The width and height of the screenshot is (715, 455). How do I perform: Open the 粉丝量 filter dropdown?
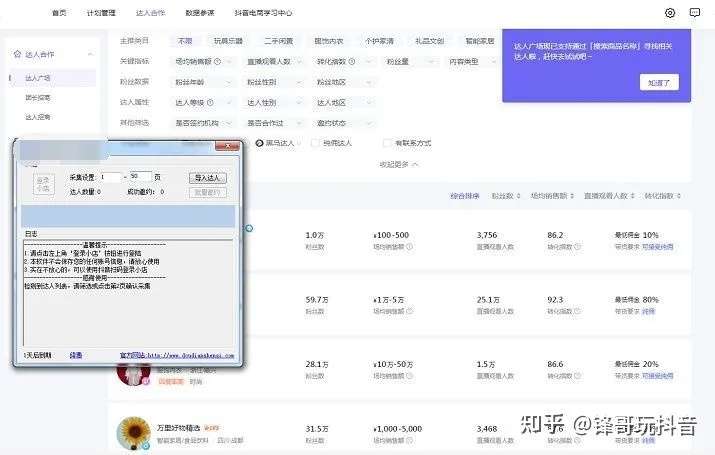[x=410, y=61]
